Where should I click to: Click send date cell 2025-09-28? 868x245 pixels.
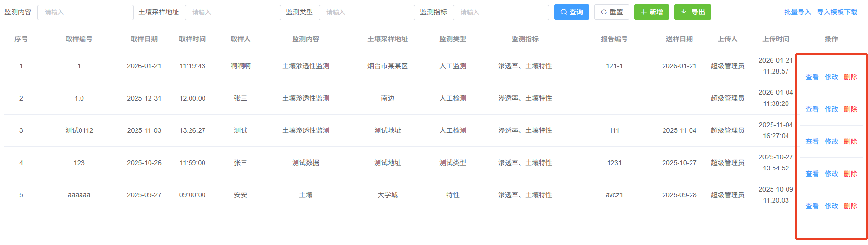(679, 195)
